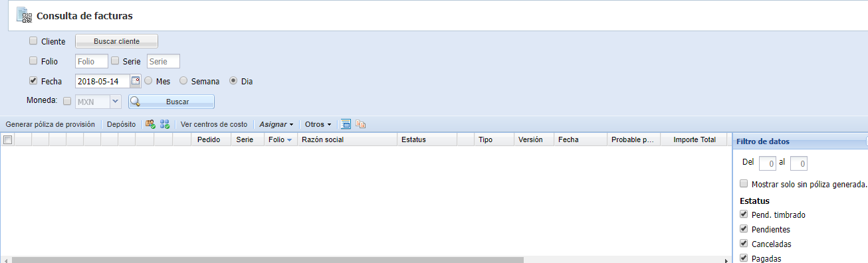Click the Folio column sort arrow

289,140
